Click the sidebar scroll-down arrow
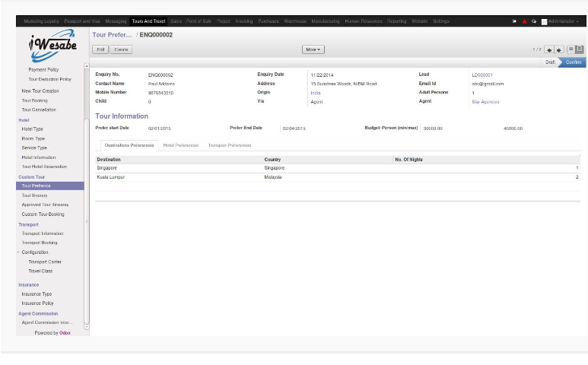The image size is (588, 365). click(x=86, y=327)
